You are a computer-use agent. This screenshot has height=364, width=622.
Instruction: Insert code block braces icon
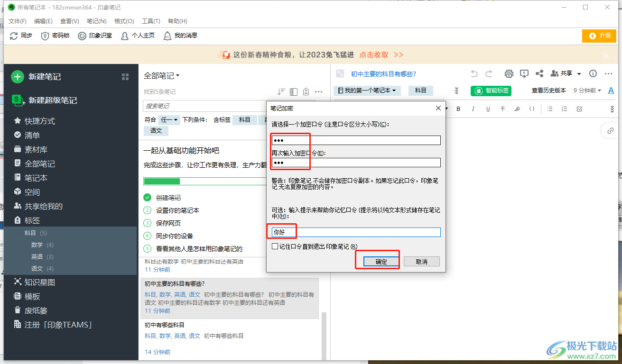pos(532,109)
